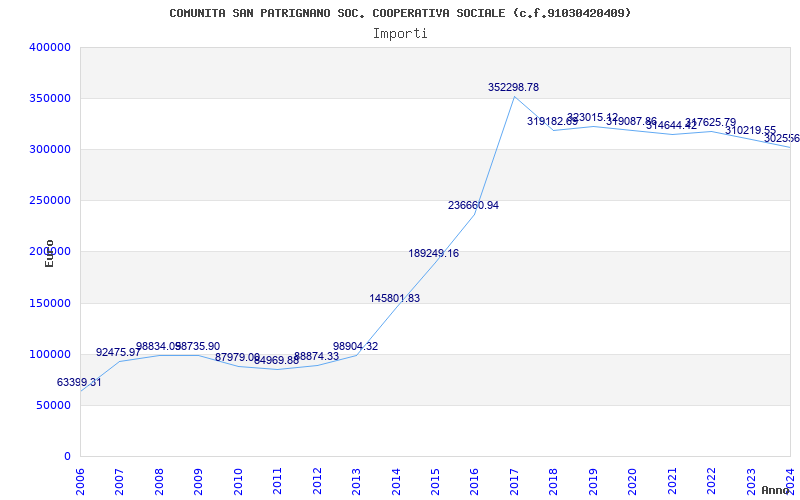Click the Euro y-axis title
The width and height of the screenshot is (800, 500).
pyautogui.click(x=49, y=253)
